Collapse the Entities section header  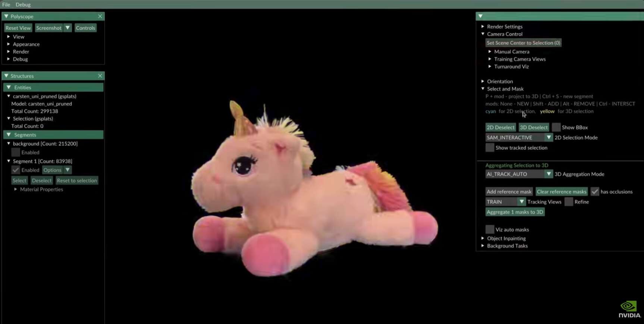(9, 88)
